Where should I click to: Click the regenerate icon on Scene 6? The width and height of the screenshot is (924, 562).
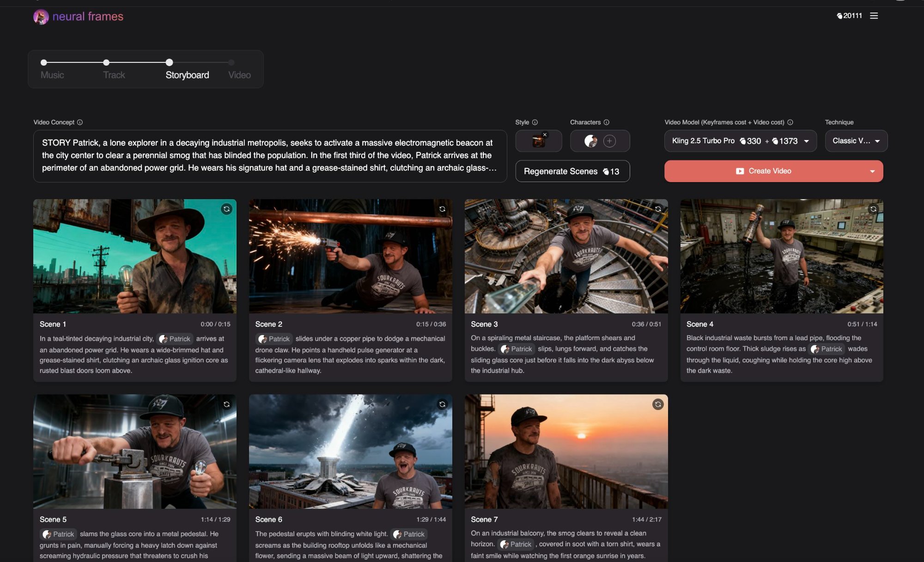tap(442, 405)
